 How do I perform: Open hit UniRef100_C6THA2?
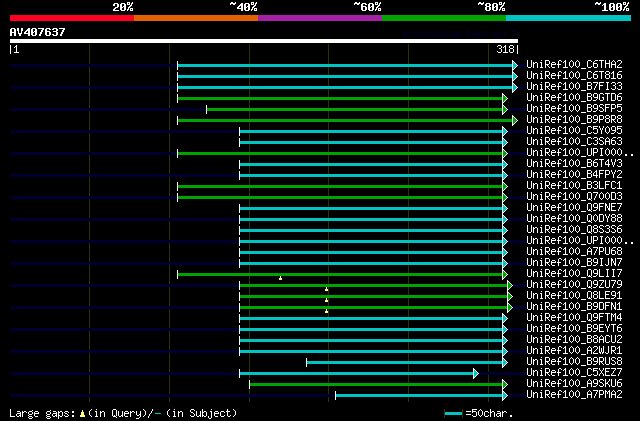(x=574, y=65)
